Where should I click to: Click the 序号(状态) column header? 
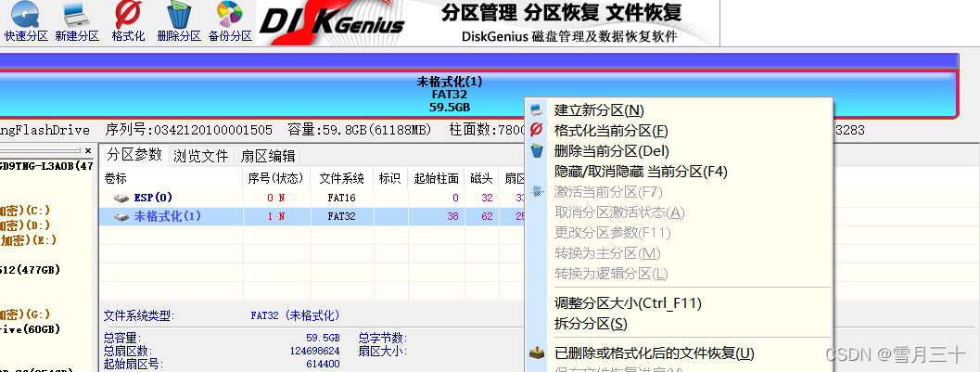276,178
